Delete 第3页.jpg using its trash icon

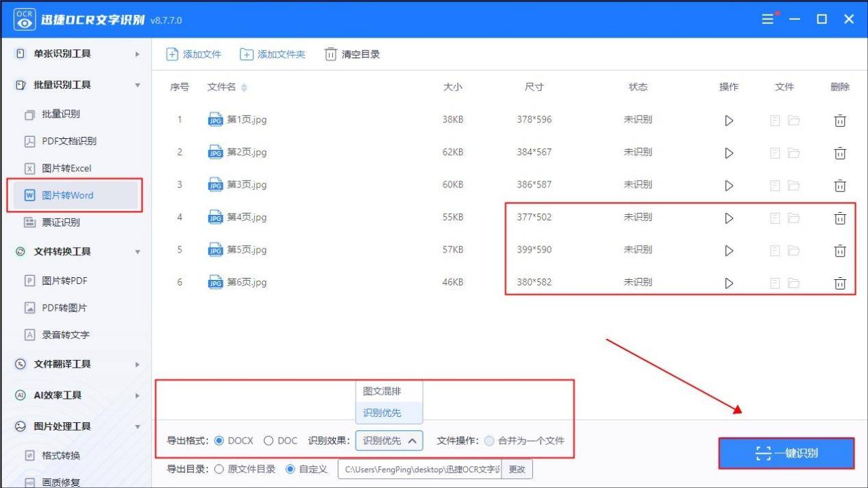point(839,185)
